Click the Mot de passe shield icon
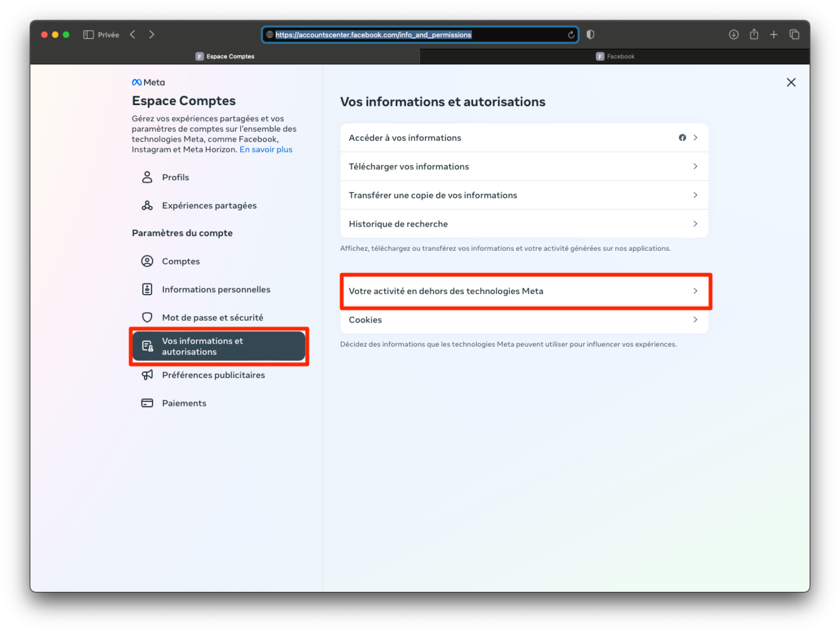 tap(147, 318)
